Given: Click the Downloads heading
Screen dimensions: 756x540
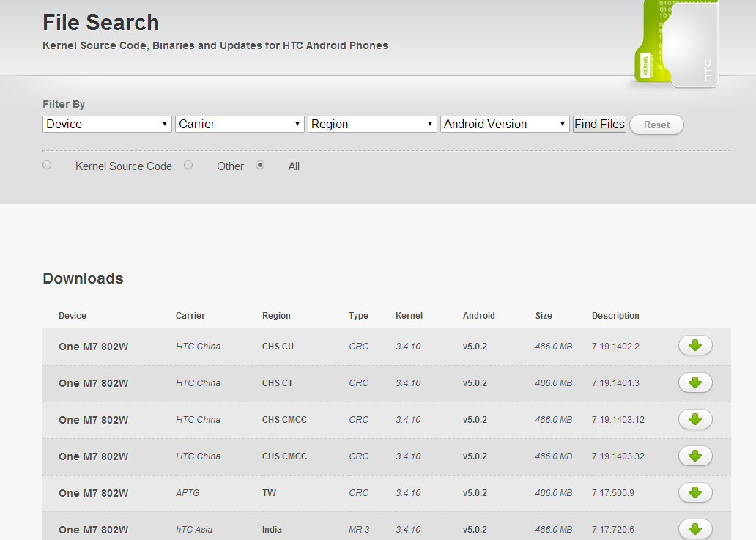Looking at the screenshot, I should tap(83, 278).
